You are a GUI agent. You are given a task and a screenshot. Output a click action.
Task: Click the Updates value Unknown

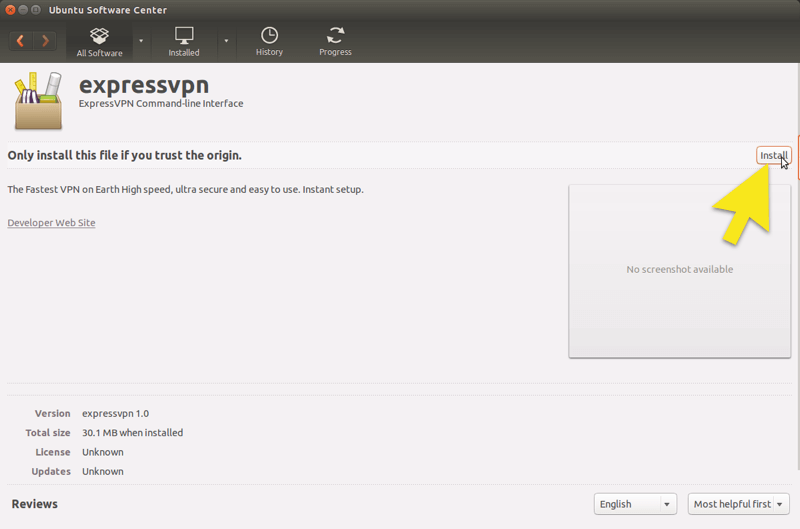point(103,472)
